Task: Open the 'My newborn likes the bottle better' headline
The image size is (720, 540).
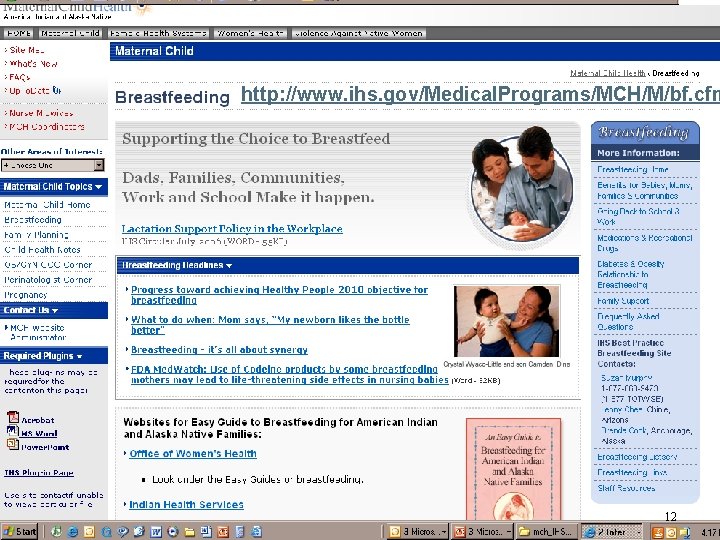Action: coord(270,325)
